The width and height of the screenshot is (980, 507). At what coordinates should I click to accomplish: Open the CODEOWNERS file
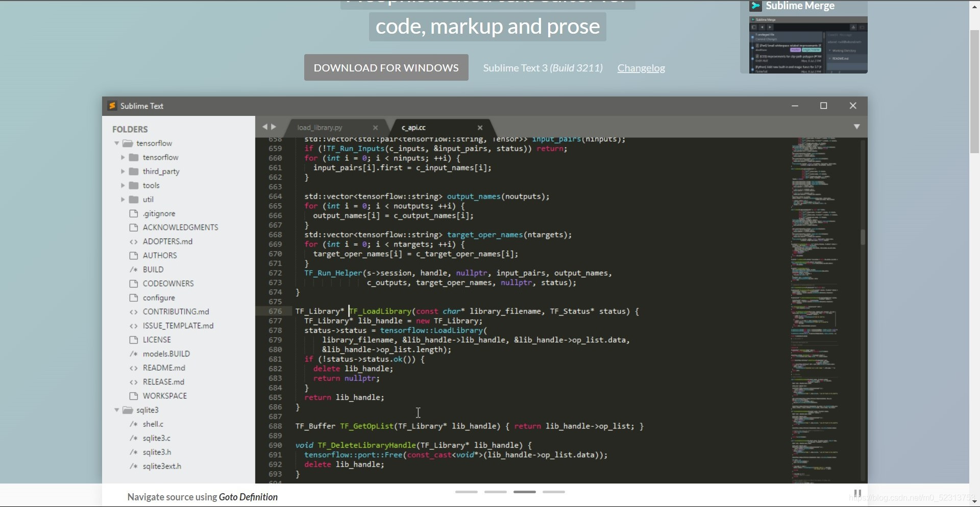168,283
